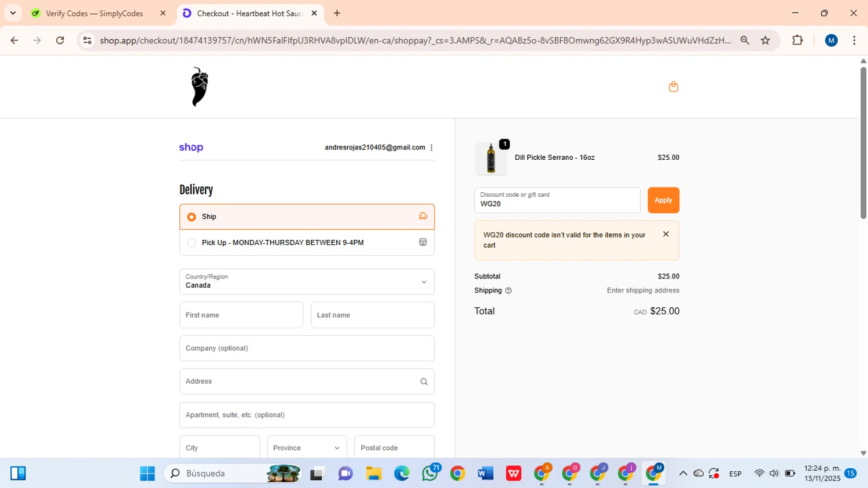Image resolution: width=868 pixels, height=488 pixels.
Task: Open Task View in taskbar
Action: (317, 474)
